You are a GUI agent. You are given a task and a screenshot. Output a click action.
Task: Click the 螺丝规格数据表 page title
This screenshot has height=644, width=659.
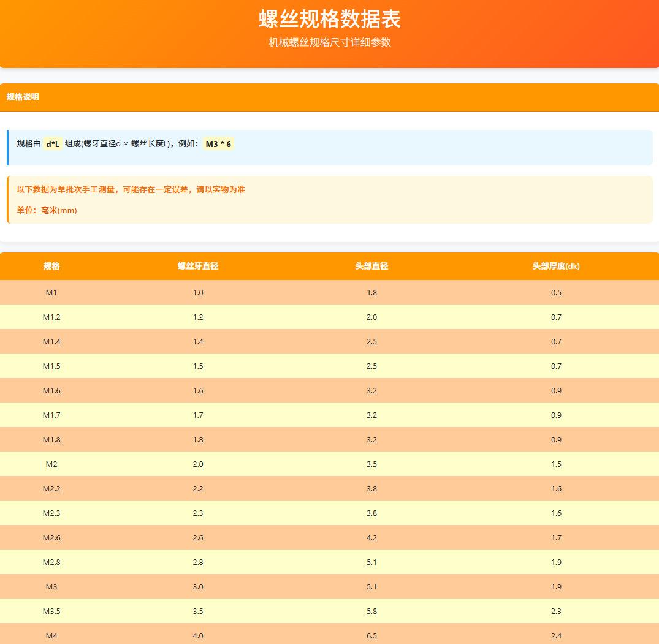click(329, 19)
